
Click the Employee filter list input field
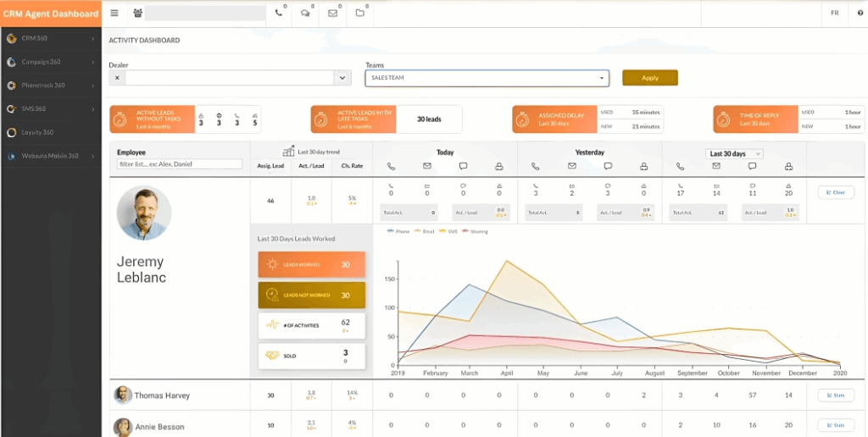(180, 164)
